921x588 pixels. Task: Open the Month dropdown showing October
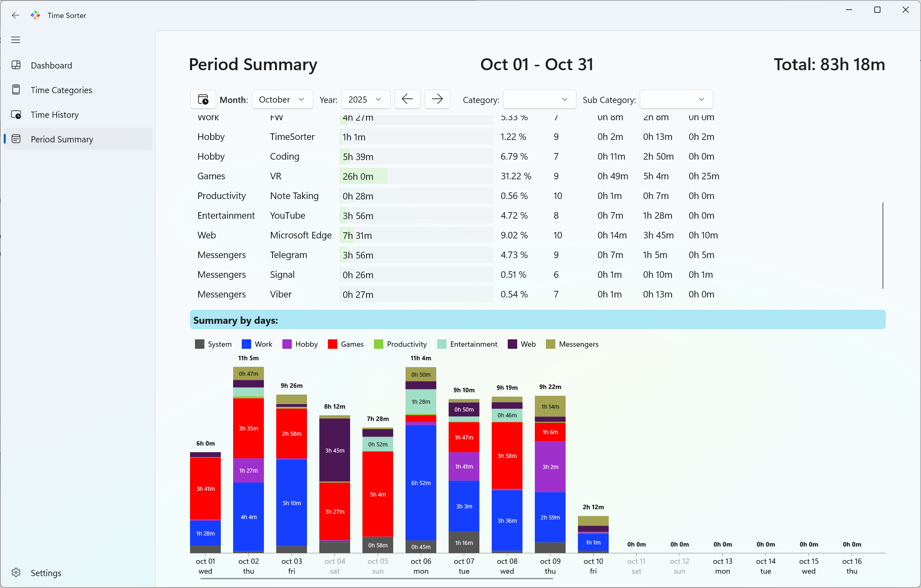pos(282,99)
